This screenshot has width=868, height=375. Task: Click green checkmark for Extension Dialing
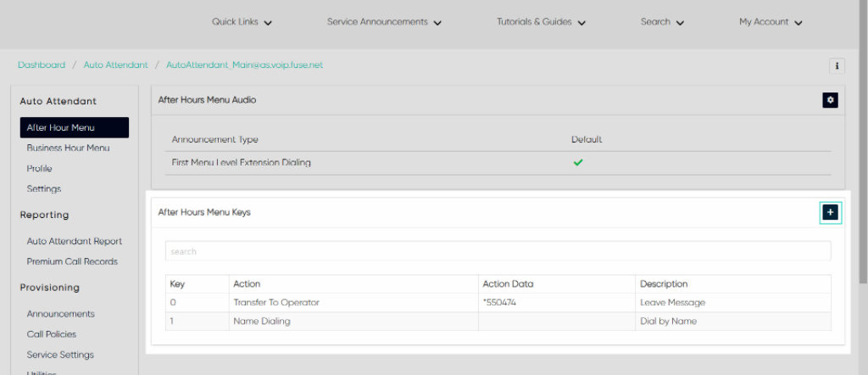[578, 163]
